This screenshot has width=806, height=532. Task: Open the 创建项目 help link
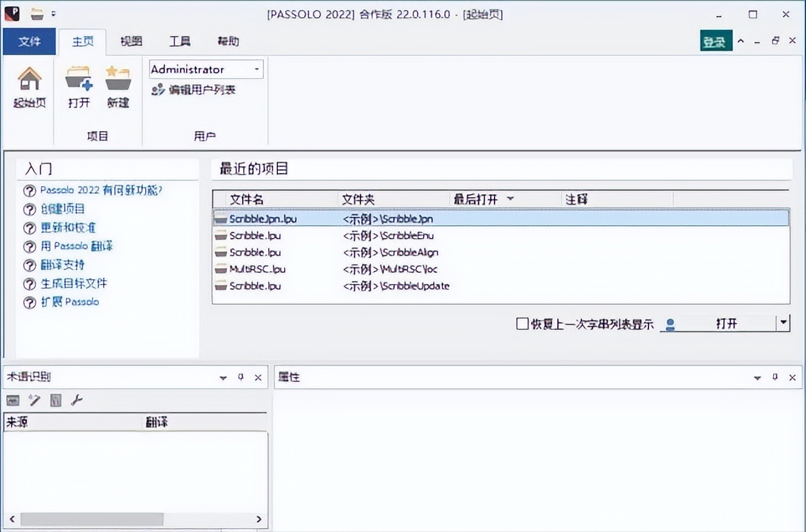click(x=63, y=209)
